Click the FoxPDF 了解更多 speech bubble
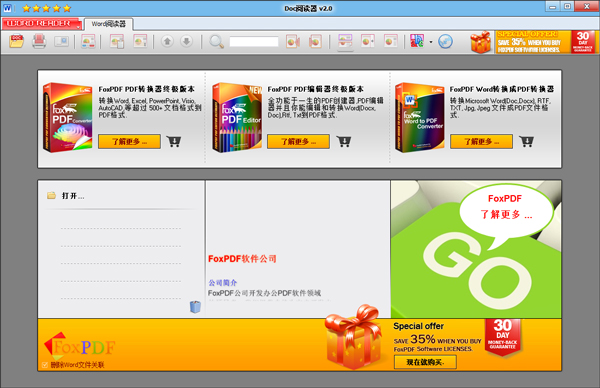 [x=506, y=212]
